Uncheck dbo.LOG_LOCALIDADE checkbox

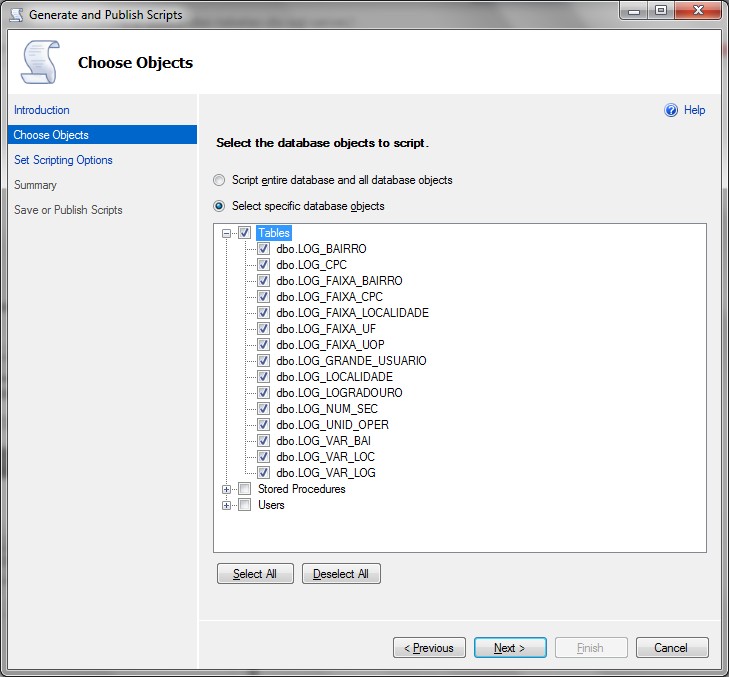click(x=263, y=377)
